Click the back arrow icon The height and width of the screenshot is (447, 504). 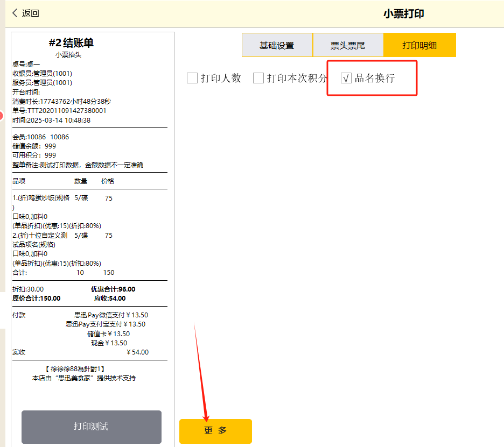15,13
